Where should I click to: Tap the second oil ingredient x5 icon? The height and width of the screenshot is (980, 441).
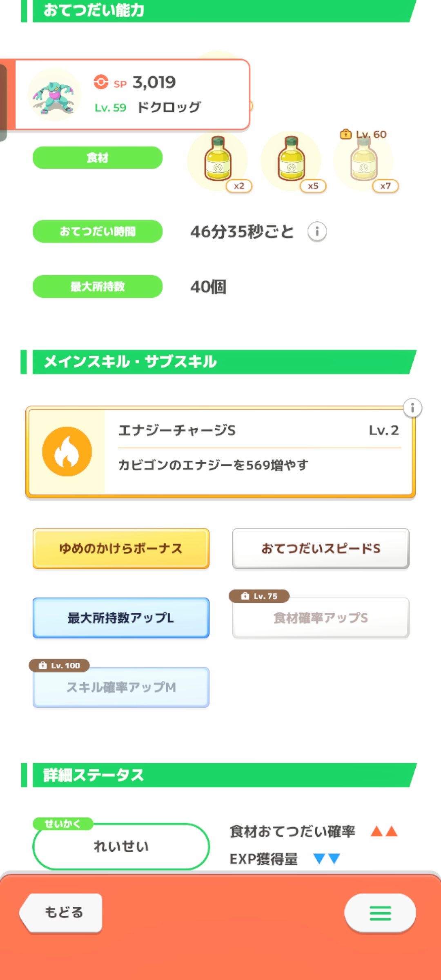(x=292, y=160)
